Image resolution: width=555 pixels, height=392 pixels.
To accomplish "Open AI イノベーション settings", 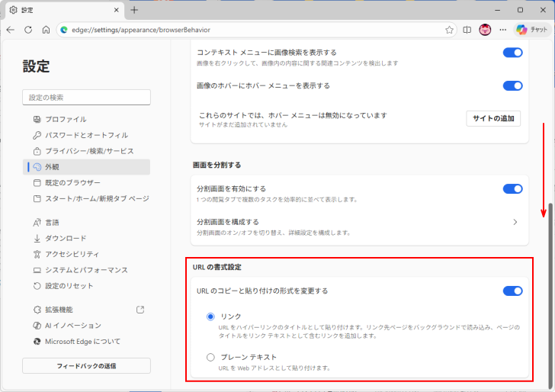I will (86, 326).
